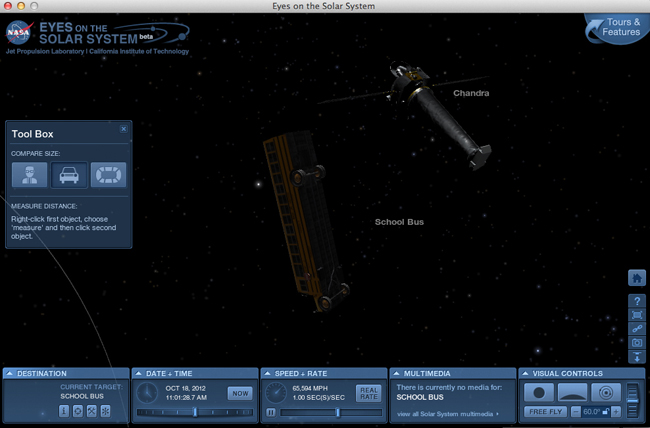Click the clock icon in Date + Time
Screen dimensions: 650x428
(147, 392)
